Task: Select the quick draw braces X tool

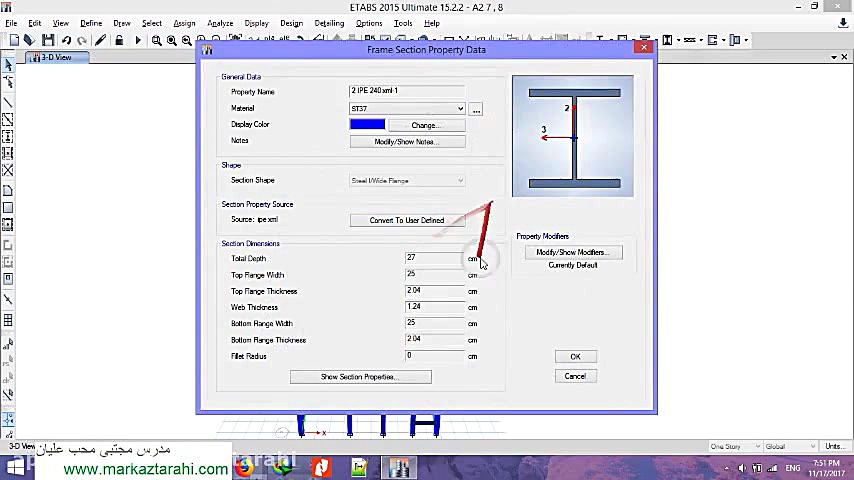Action: pos(8,170)
